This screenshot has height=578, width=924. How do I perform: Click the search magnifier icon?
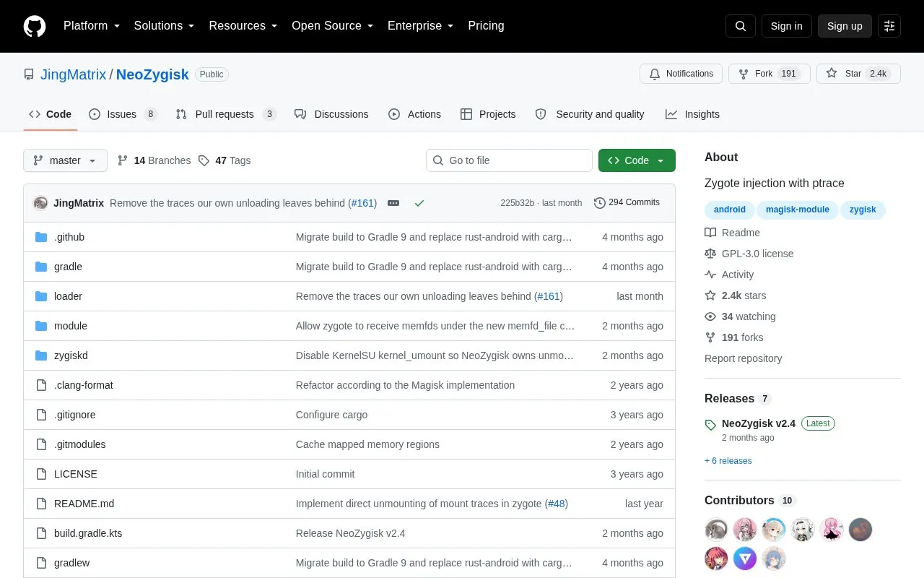point(741,26)
